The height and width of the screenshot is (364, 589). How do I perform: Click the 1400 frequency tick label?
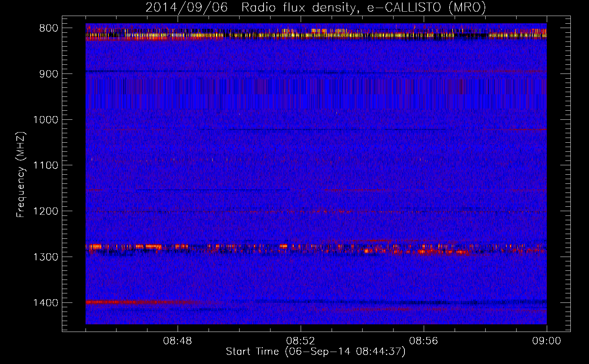[46, 303]
